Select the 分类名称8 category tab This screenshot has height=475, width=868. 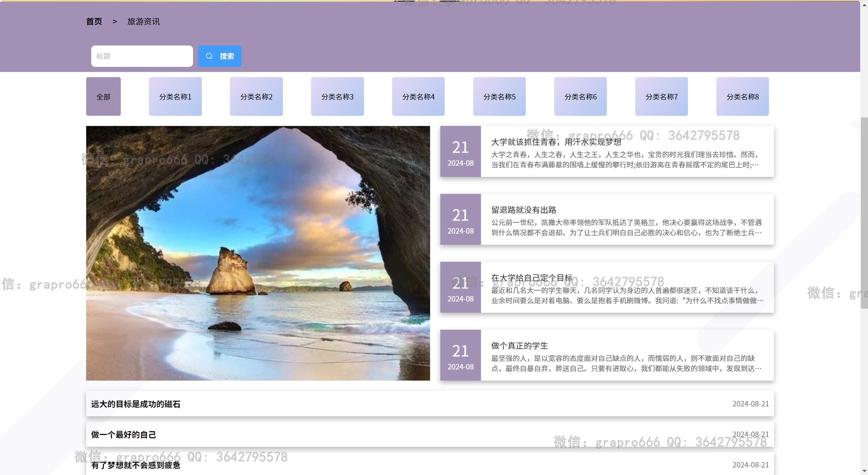pyautogui.click(x=742, y=96)
